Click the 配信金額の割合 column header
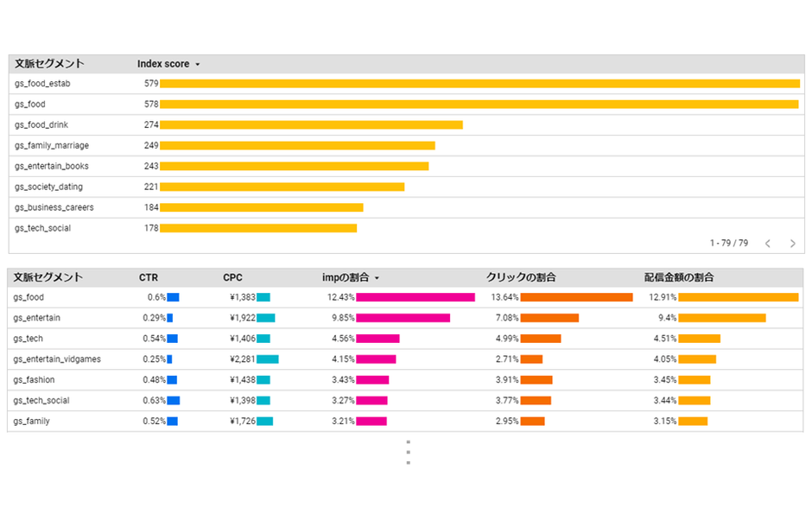Image resolution: width=812 pixels, height=508 pixels. (x=679, y=277)
